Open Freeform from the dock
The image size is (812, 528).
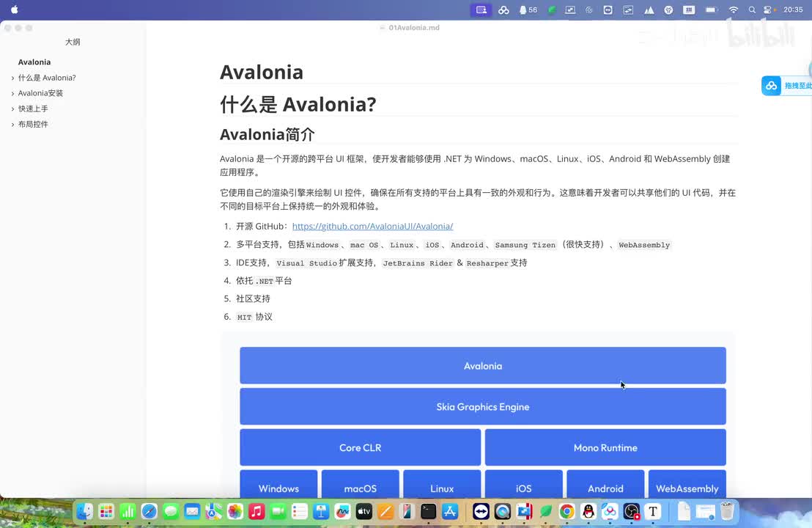coord(342,512)
